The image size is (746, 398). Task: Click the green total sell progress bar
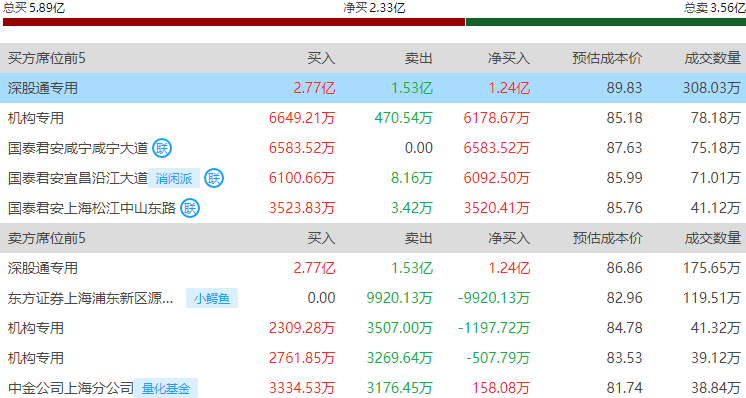(606, 22)
